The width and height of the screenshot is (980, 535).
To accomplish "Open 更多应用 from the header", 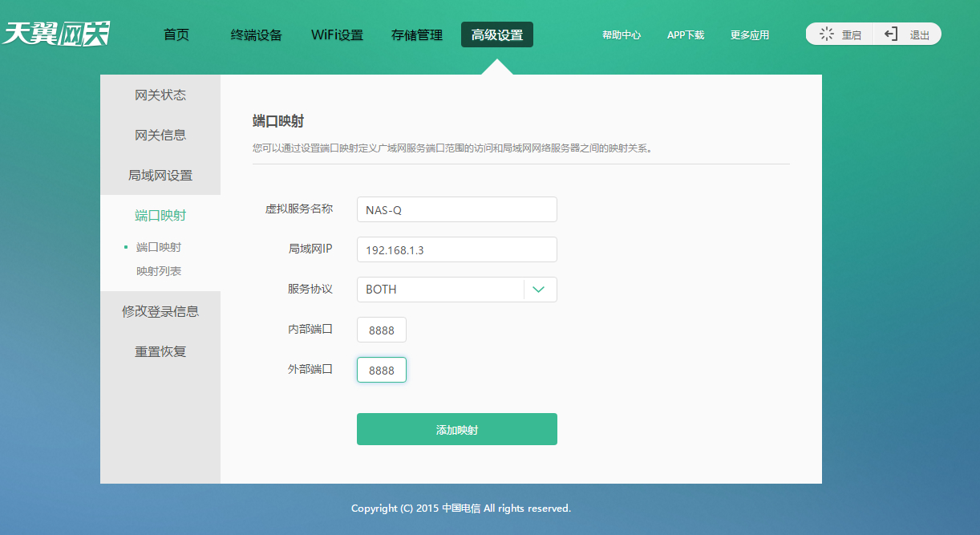I will pyautogui.click(x=749, y=34).
